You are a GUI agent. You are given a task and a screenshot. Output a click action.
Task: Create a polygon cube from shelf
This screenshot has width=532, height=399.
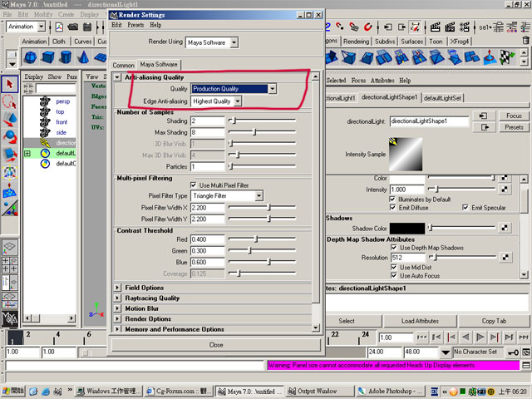pos(48,57)
